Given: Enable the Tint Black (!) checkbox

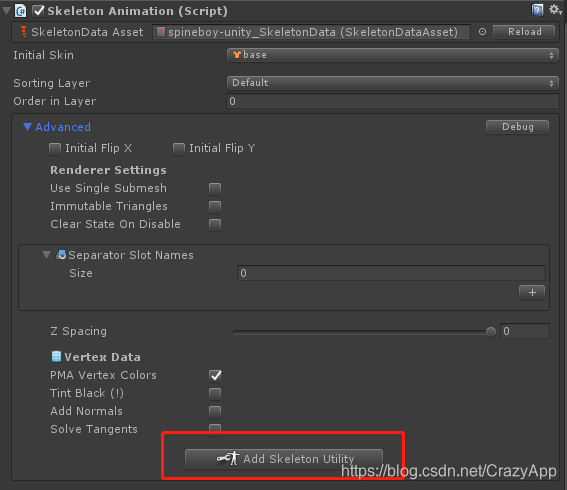Looking at the screenshot, I should [215, 393].
